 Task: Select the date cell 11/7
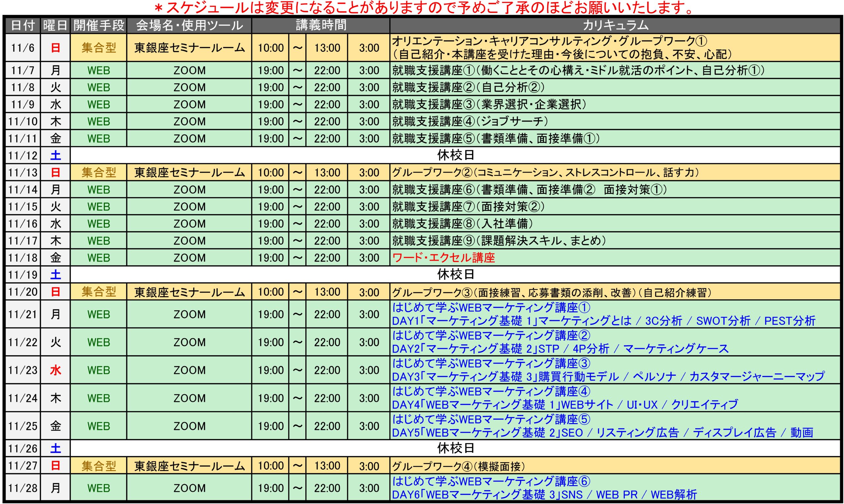click(23, 70)
